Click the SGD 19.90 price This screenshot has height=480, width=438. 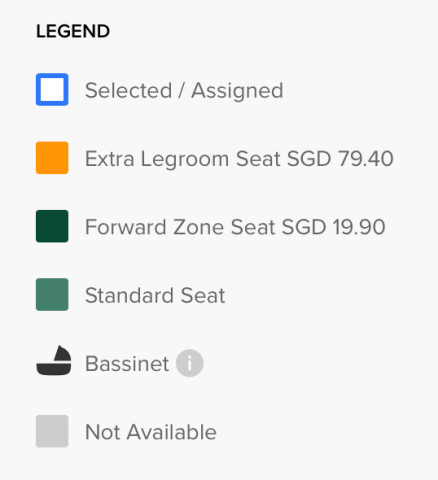click(x=334, y=227)
